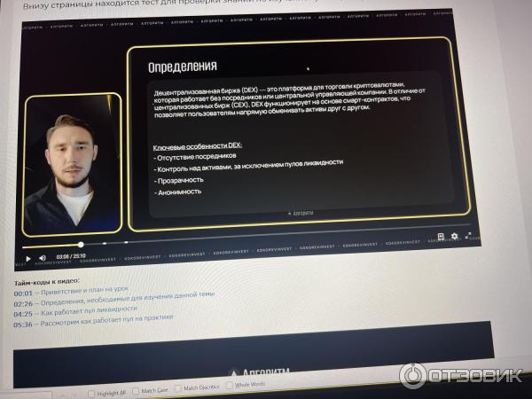
Task: Play the video lesson
Action: click(x=28, y=259)
